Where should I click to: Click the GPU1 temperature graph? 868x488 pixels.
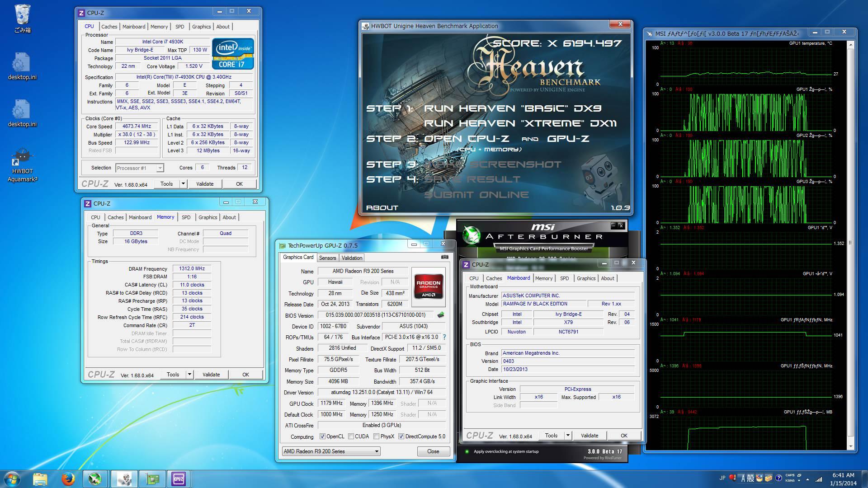pyautogui.click(x=746, y=66)
